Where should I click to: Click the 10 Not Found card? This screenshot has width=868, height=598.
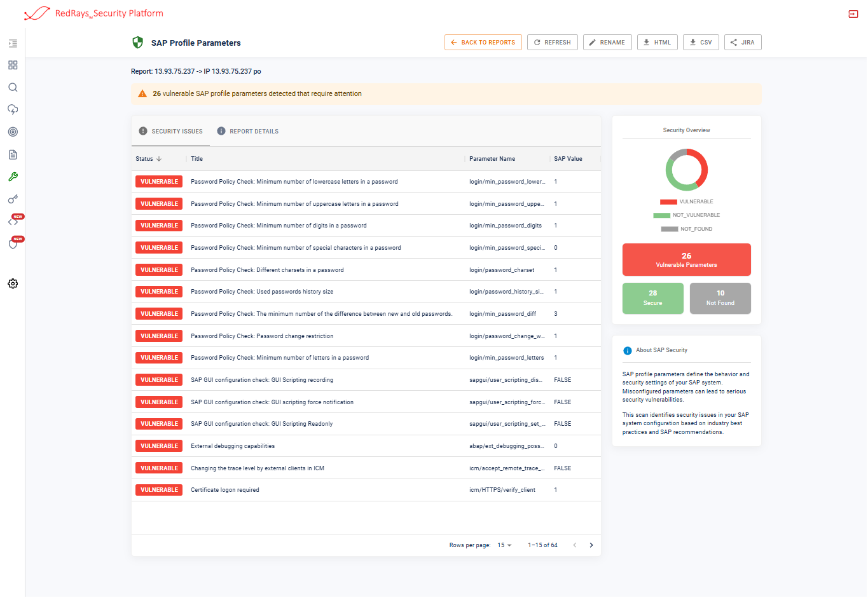[720, 298]
